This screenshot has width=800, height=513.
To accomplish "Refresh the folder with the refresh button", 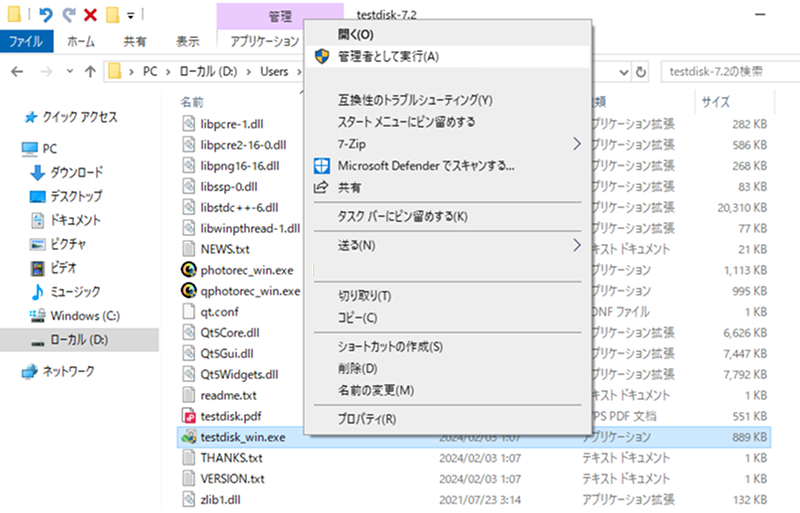I will coord(641,72).
